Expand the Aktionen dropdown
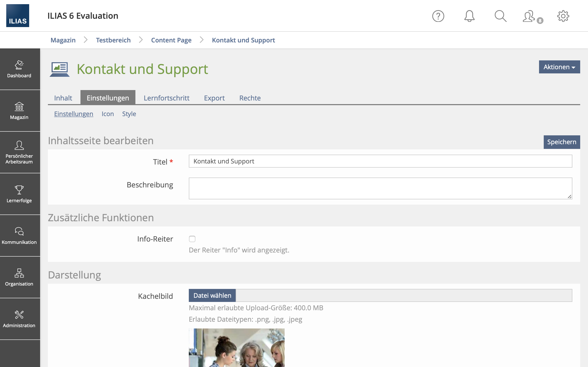Image resolution: width=588 pixels, height=367 pixels. click(x=559, y=67)
